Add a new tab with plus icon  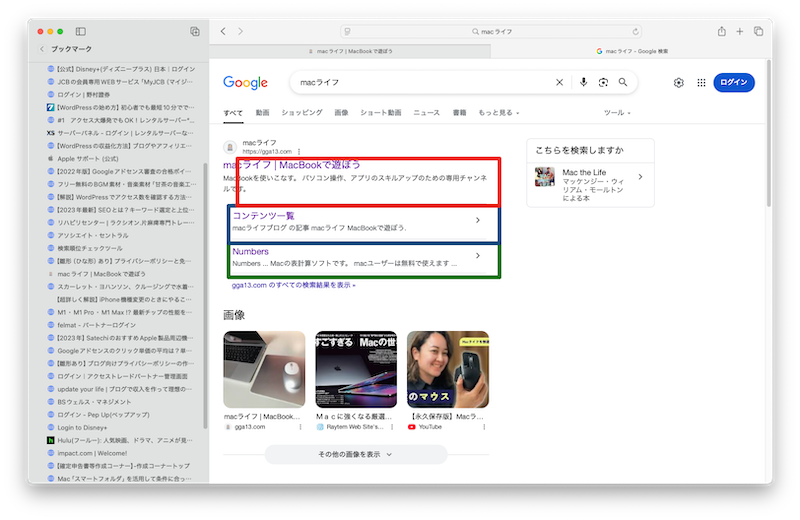739,31
